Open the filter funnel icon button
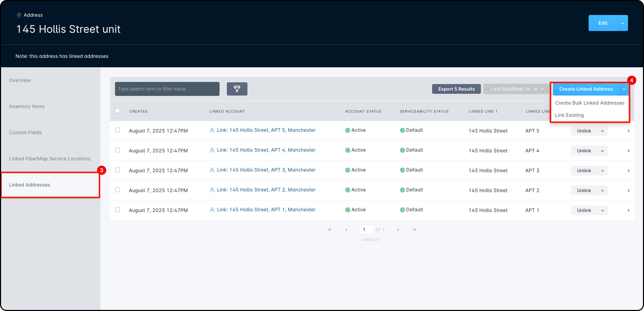644x311 pixels. point(237,89)
